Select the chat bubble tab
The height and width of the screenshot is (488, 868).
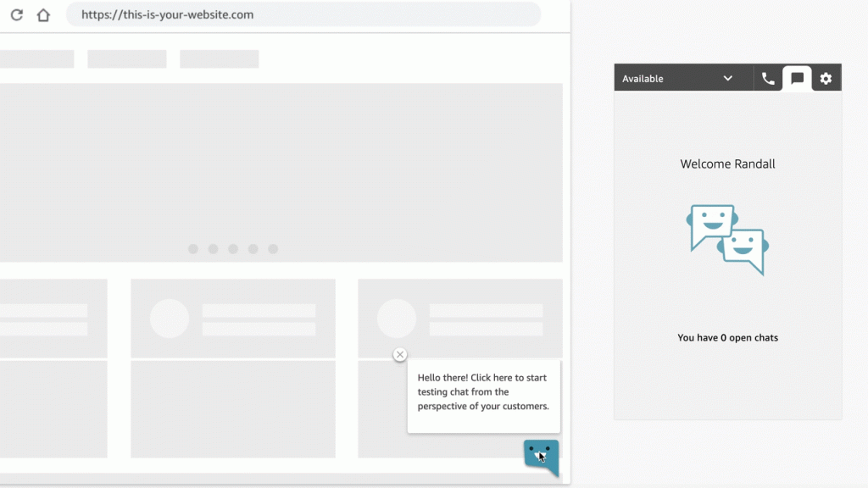797,79
